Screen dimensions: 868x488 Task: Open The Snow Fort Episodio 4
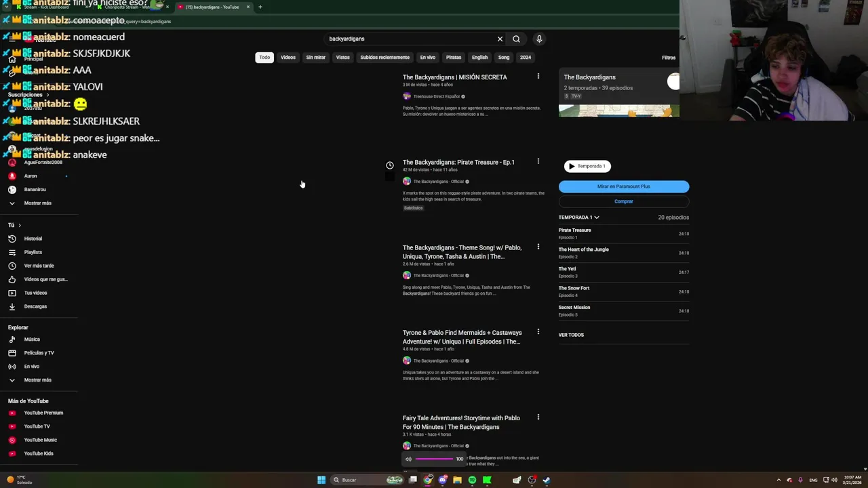pyautogui.click(x=624, y=291)
